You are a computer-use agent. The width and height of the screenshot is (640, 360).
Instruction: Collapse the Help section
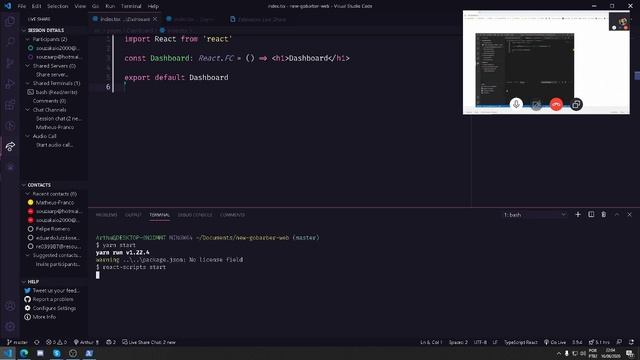coord(24,282)
